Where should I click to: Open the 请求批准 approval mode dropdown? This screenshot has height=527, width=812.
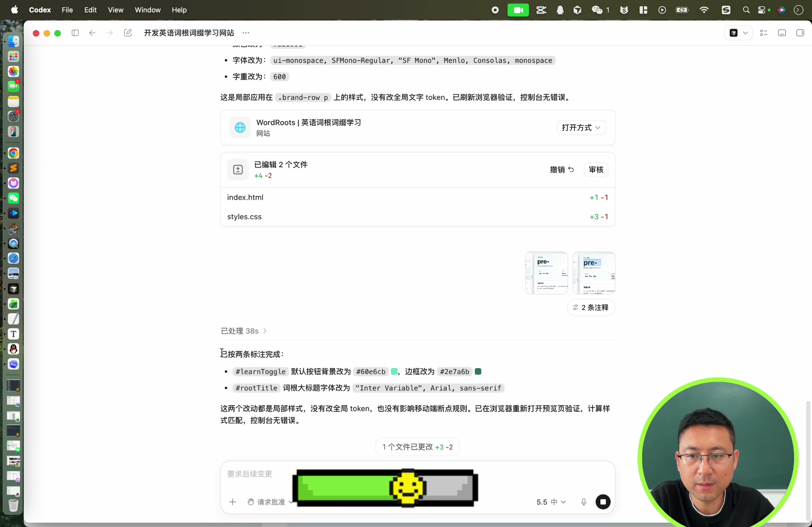pyautogui.click(x=270, y=502)
